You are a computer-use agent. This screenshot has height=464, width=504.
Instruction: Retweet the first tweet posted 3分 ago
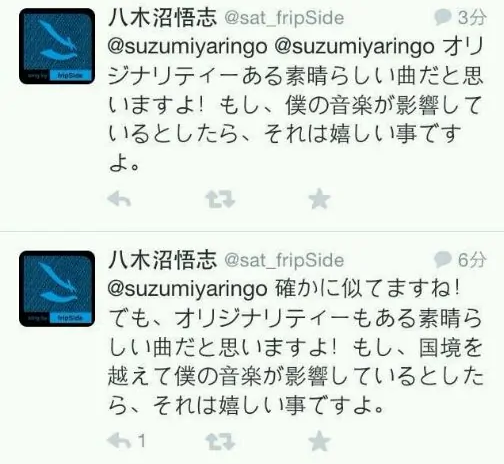[220, 200]
